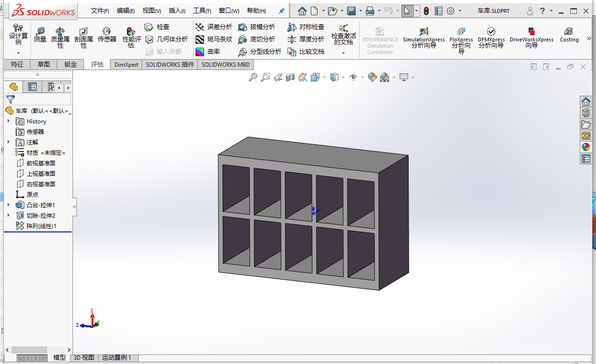Open Appearances color ball in task pane
596x364 pixels.
[x=586, y=147]
